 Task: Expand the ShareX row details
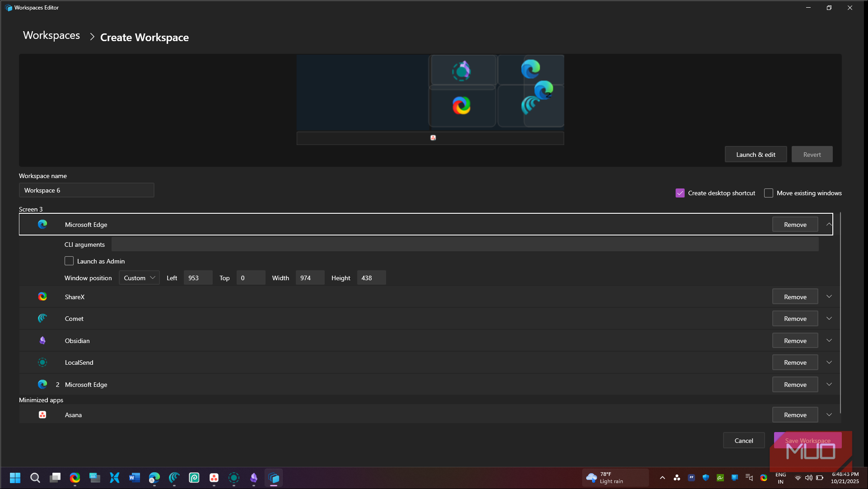(x=829, y=296)
